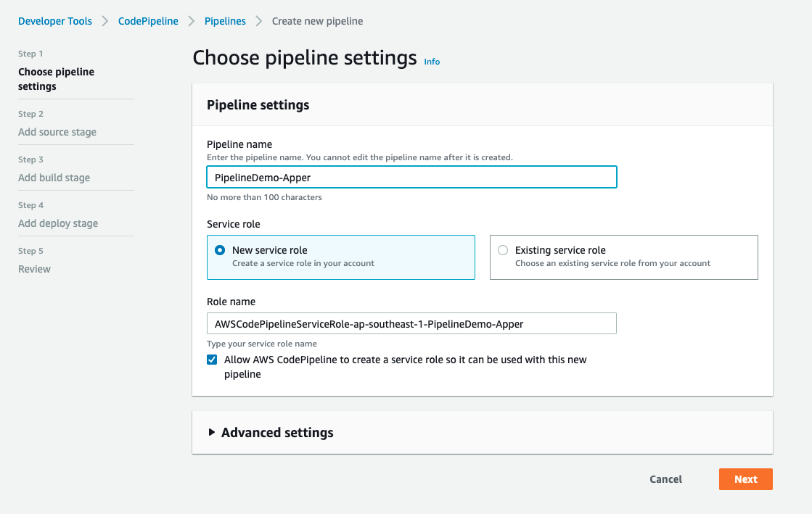Expand the Advanced settings triangle
Viewport: 812px width, 514px height.
[x=212, y=432]
